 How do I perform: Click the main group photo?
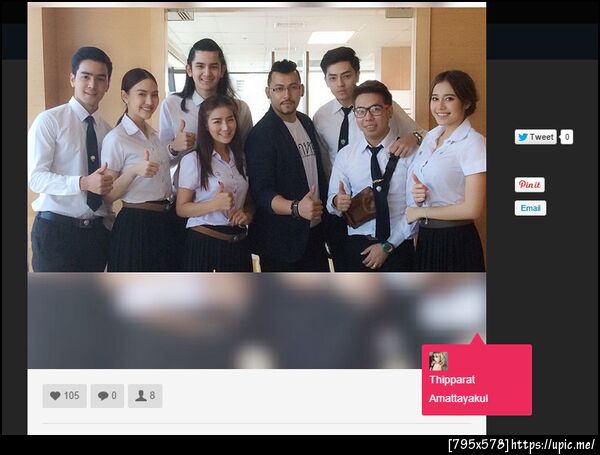(257, 139)
